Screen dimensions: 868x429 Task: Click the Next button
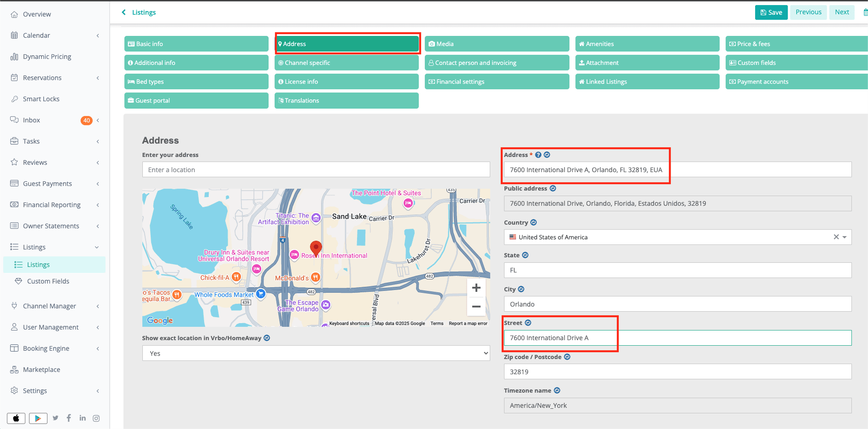click(x=842, y=12)
